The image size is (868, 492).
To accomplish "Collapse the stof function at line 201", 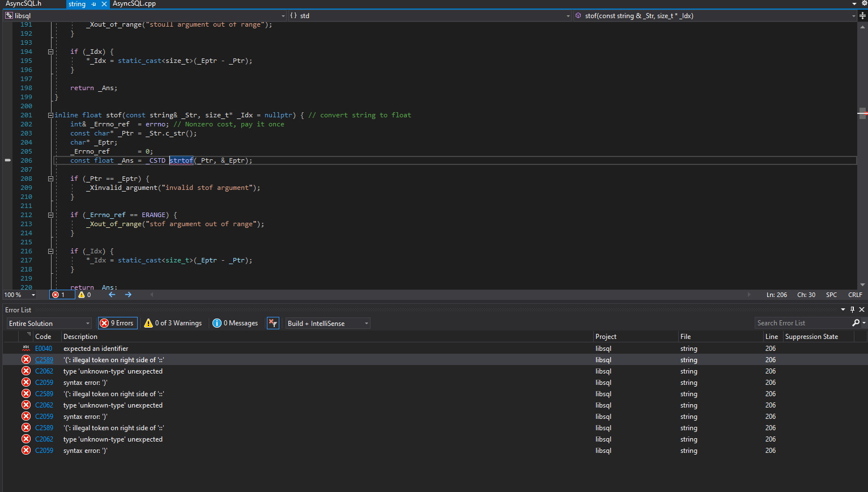I will (x=50, y=115).
